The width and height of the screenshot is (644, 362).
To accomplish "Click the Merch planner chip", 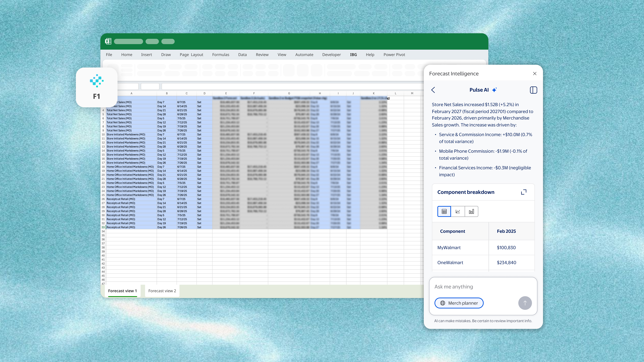I will (459, 303).
